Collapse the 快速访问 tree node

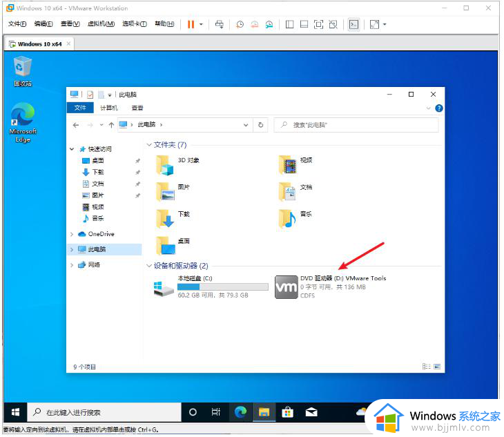[x=72, y=148]
